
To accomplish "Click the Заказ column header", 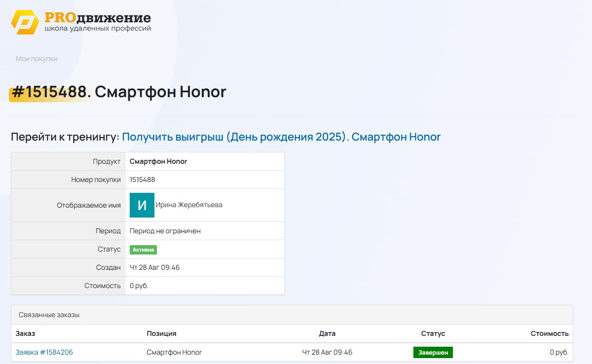I will click(25, 333).
